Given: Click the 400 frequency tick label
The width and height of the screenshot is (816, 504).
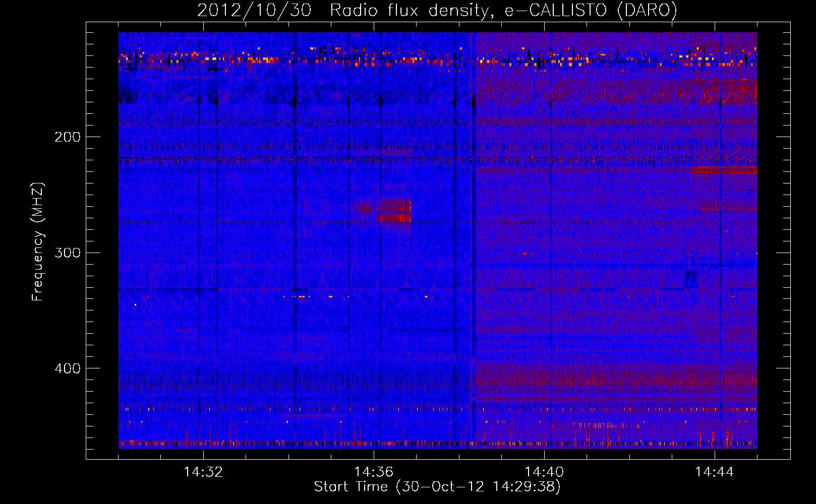Looking at the screenshot, I should point(68,368).
